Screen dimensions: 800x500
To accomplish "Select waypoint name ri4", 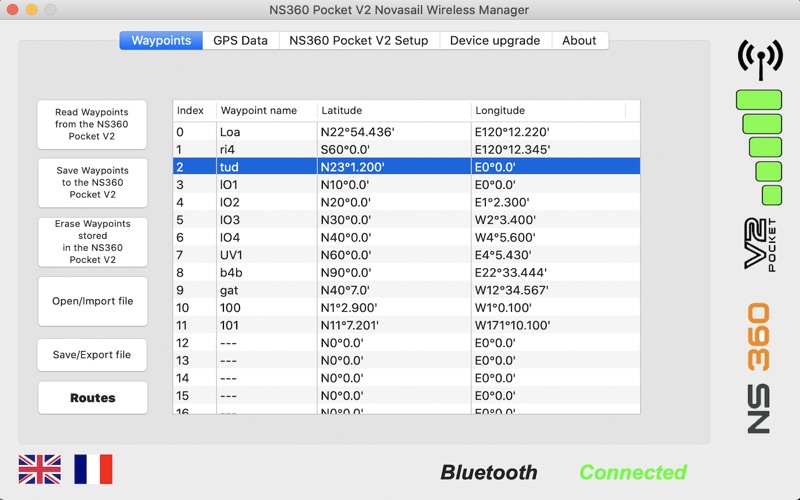I will pos(228,149).
